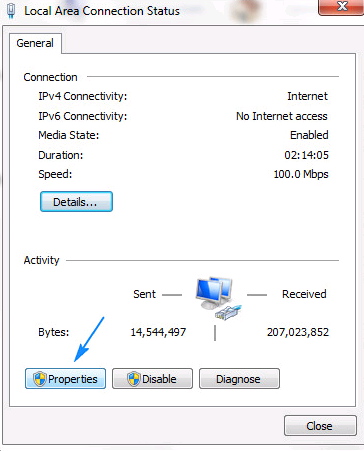Run Diagnose on the connection
Image resolution: width=364 pixels, height=451 pixels.
point(239,378)
